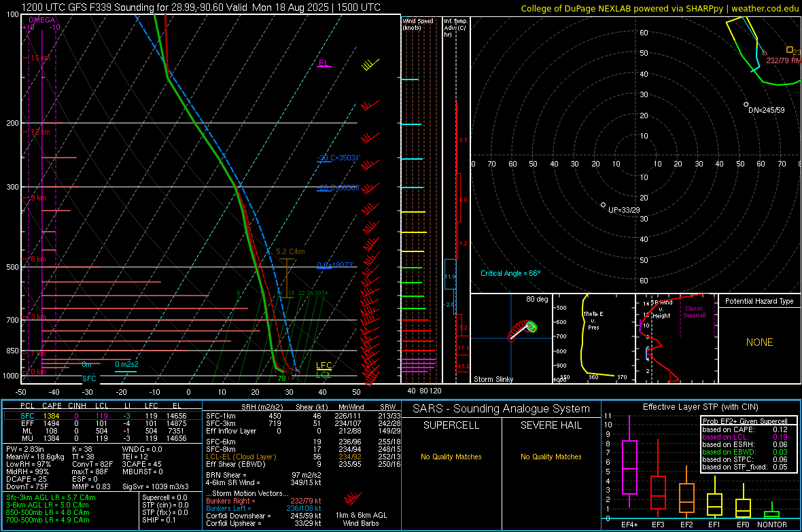Select the MU parcel row
The height and width of the screenshot is (532, 802).
(103, 438)
